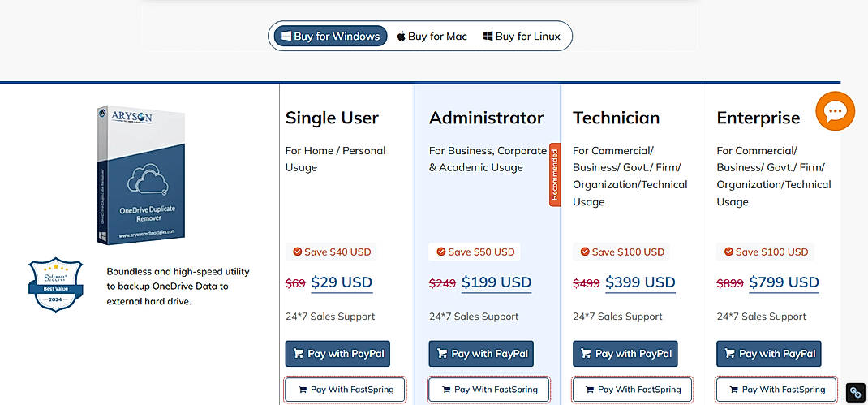
Task: Click the Enterprise plan heading
Action: [758, 118]
